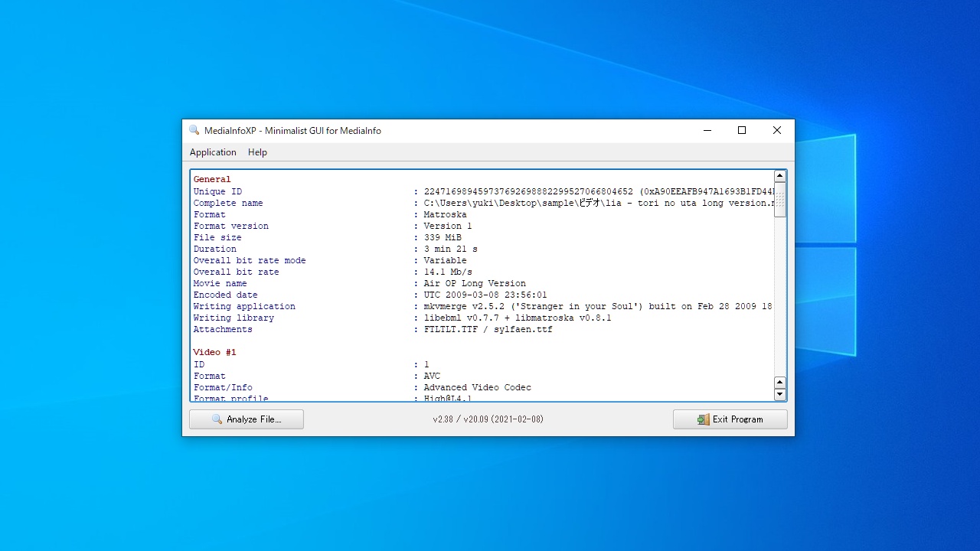Click the Video #1 section heading
This screenshot has width=980, height=551.
point(215,352)
